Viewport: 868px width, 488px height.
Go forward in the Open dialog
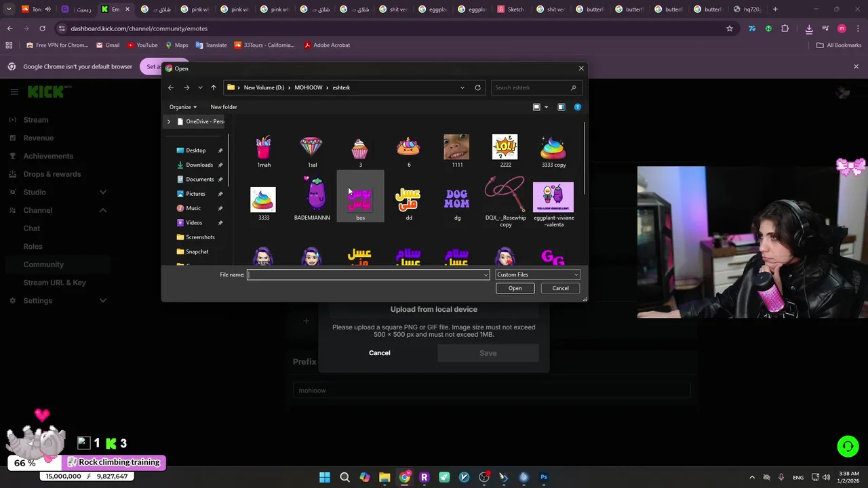[x=186, y=87]
